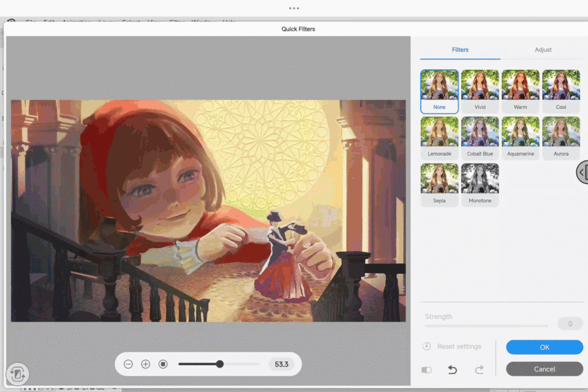
Task: Apply the Warm filter
Action: [x=520, y=91]
